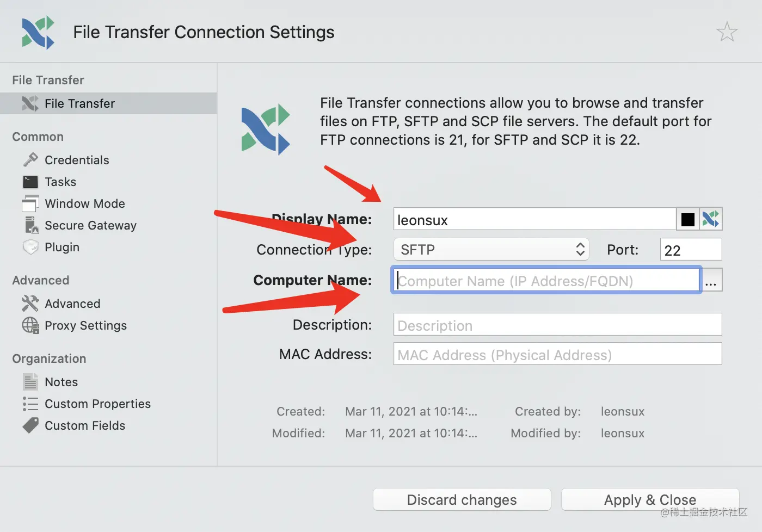Open the Computer Name ellipsis browse button
Screen dimensions: 762x532
tap(711, 281)
